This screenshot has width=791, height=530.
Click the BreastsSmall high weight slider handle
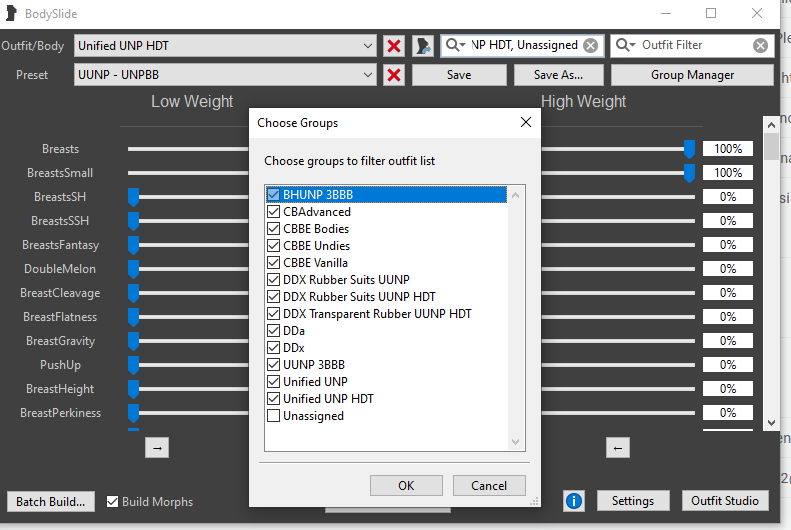click(x=689, y=173)
